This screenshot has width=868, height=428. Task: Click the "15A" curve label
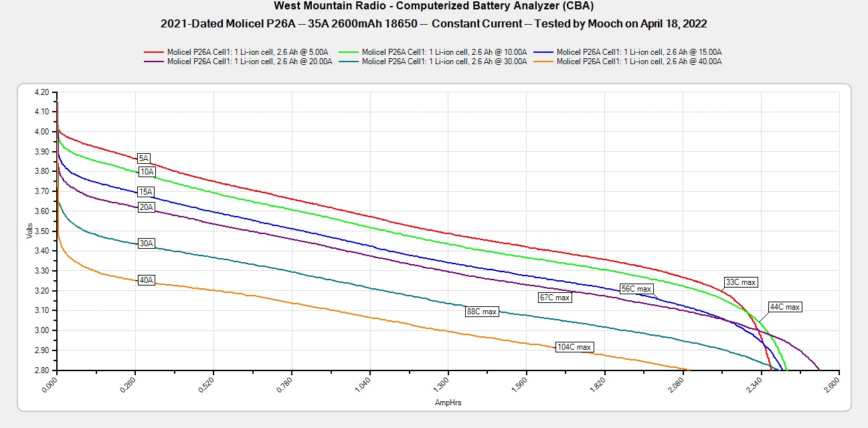point(147,193)
